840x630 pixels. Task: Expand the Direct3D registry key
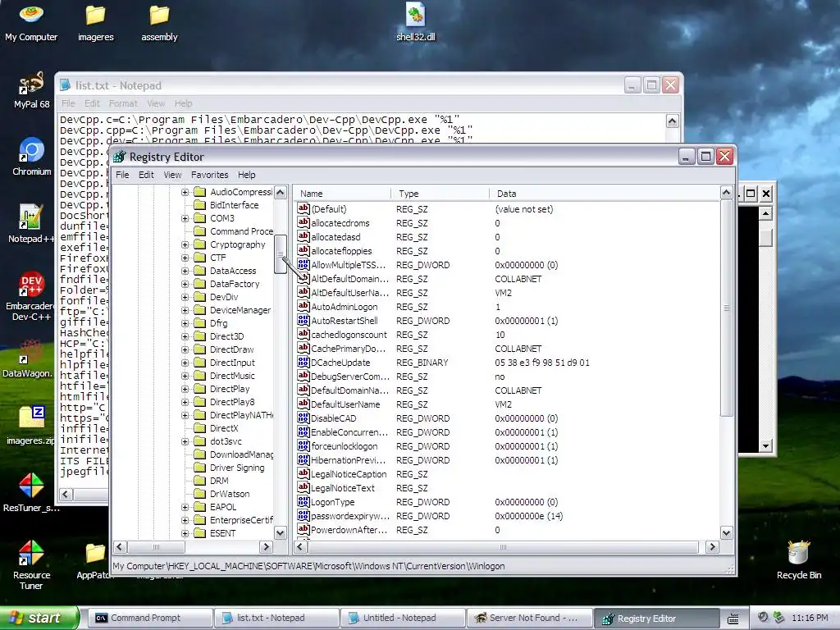pyautogui.click(x=185, y=336)
